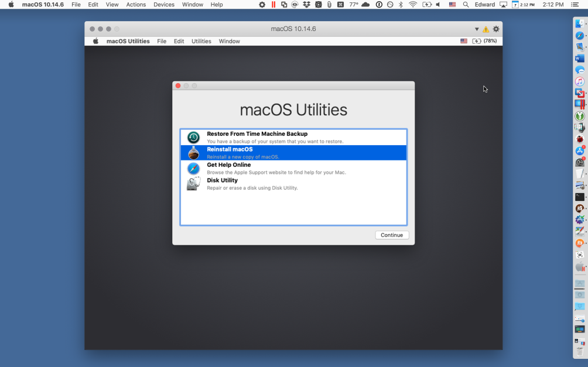Image resolution: width=588 pixels, height=367 pixels.
Task: Open the host Actions menu
Action: coord(136,5)
